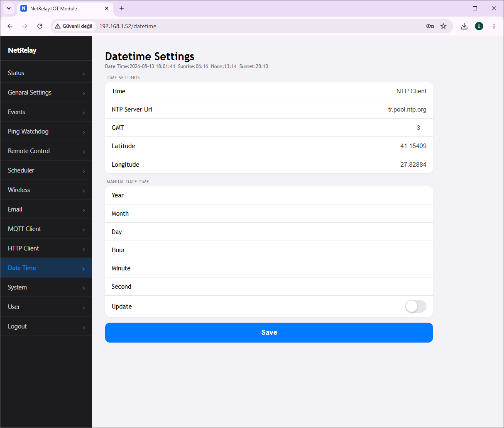Open the browser downloads icon
The height and width of the screenshot is (428, 504).
coord(464,26)
